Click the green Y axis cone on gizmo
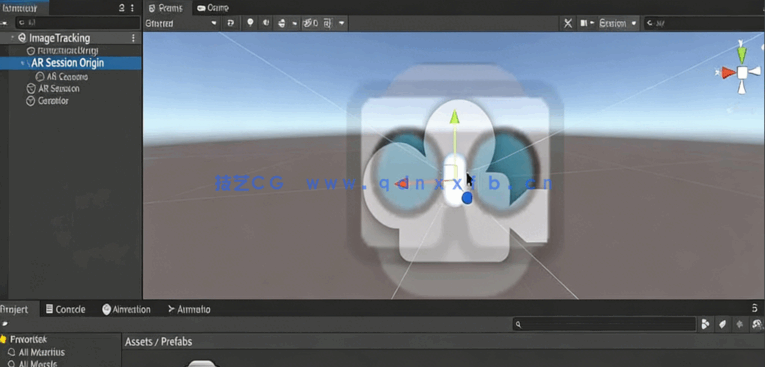 point(742,54)
